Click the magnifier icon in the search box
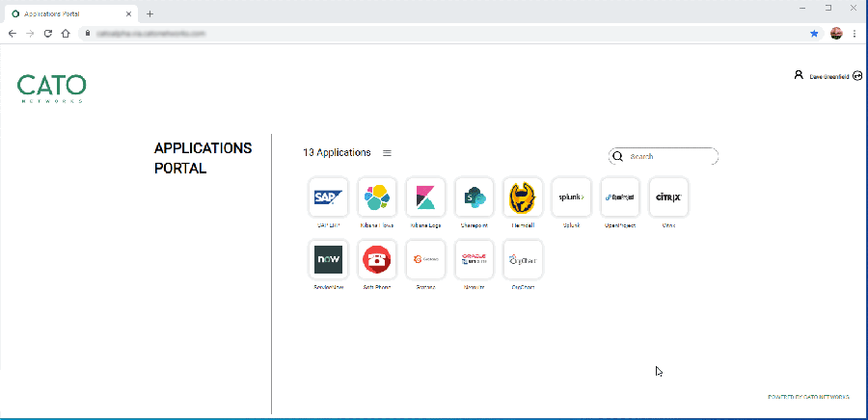The image size is (868, 420). pyautogui.click(x=618, y=156)
